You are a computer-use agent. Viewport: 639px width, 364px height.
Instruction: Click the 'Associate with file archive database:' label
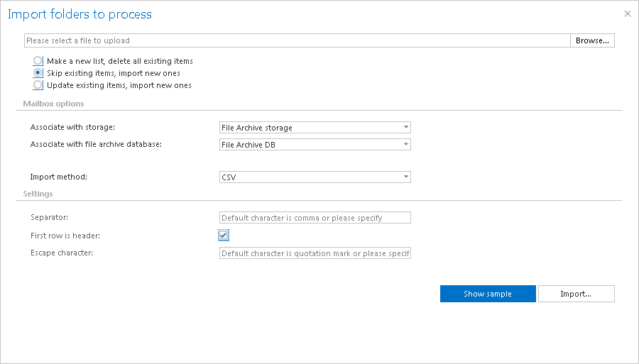(x=96, y=145)
